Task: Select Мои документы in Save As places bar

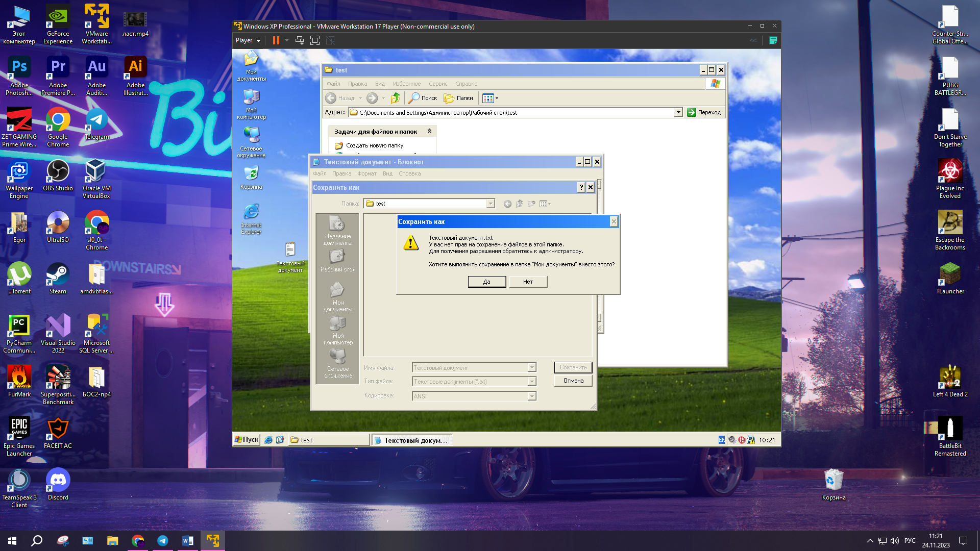Action: click(337, 297)
